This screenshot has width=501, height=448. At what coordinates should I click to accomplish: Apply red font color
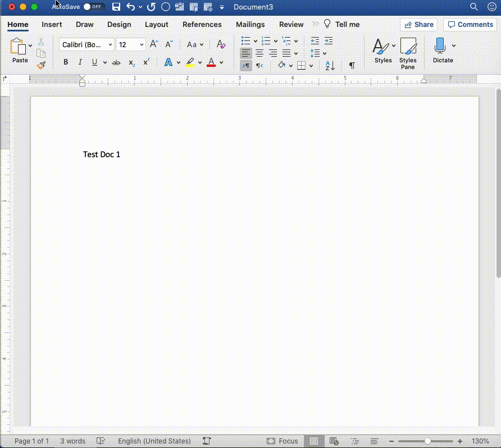pyautogui.click(x=211, y=62)
